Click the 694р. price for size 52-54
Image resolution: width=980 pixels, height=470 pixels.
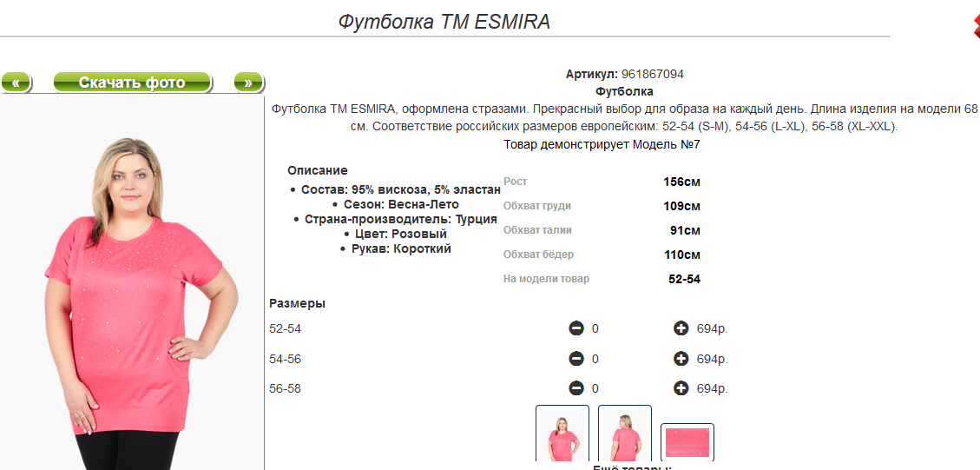pyautogui.click(x=713, y=328)
